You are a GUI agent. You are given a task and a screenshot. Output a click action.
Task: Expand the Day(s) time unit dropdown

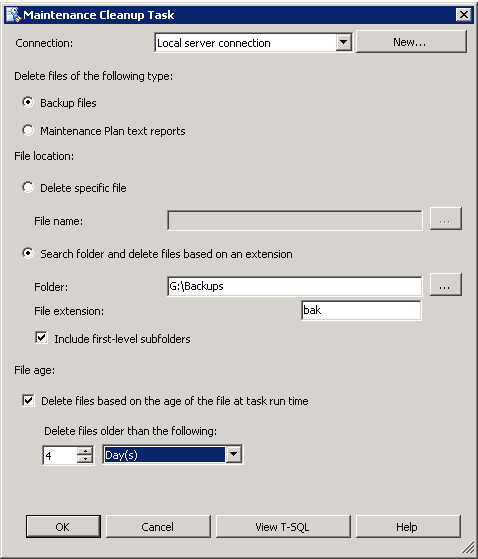(233, 455)
